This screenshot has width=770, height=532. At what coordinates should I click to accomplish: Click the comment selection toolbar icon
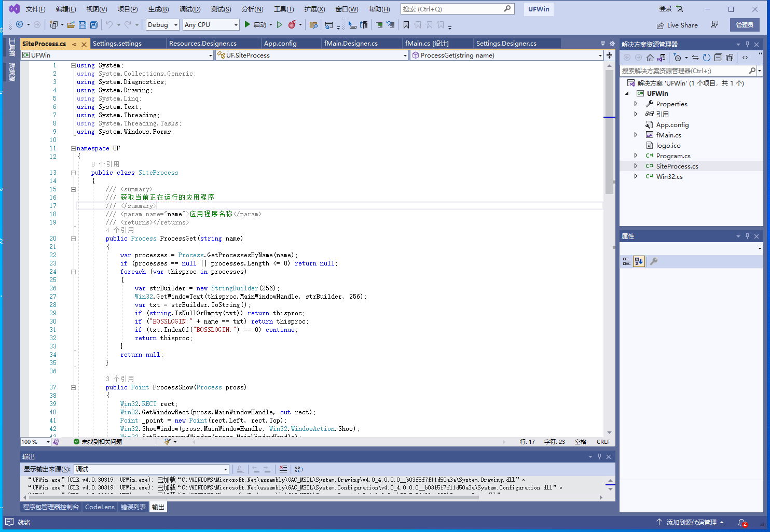[x=379, y=24]
